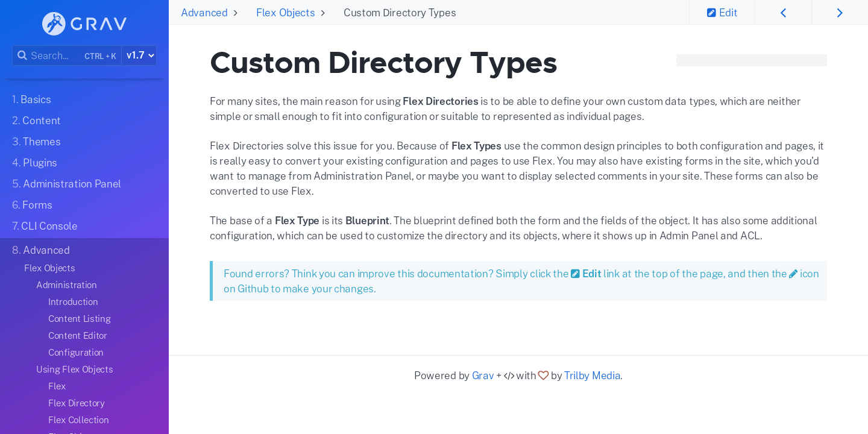Click the Grav astronaut logo
Viewport: 868px width, 434px height.
tap(53, 24)
